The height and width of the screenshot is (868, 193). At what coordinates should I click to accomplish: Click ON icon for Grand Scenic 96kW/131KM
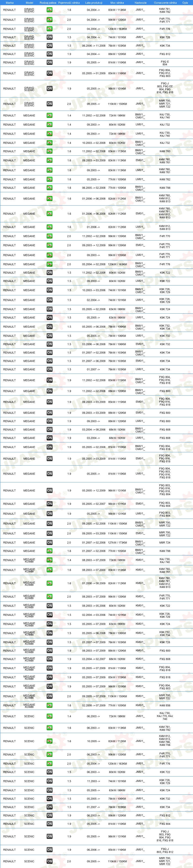[x=50, y=89]
